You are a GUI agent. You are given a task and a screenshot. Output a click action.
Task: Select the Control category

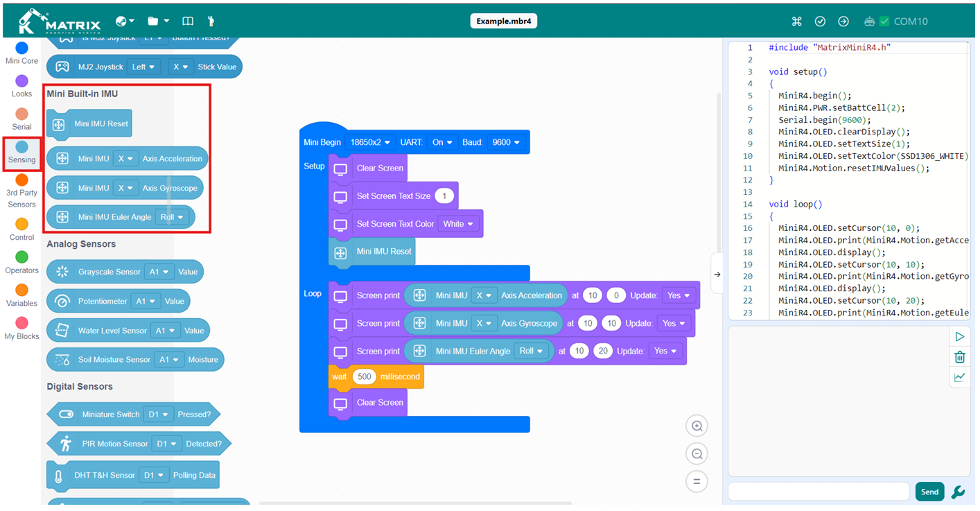point(21,230)
